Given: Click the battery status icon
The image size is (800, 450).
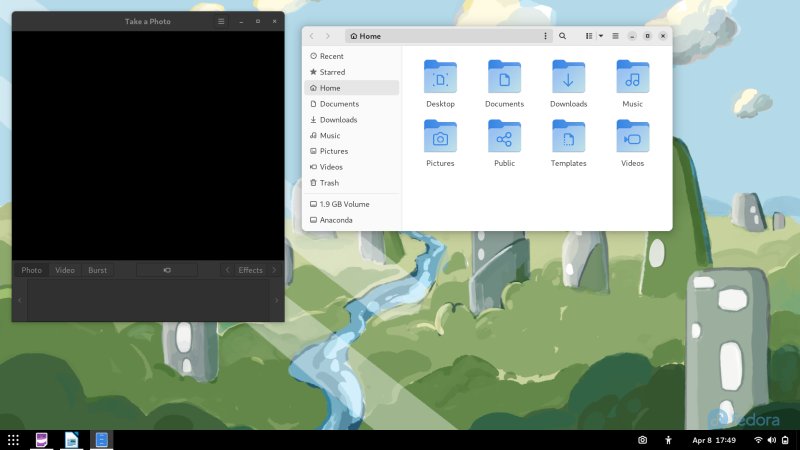Looking at the screenshot, I should 785,440.
